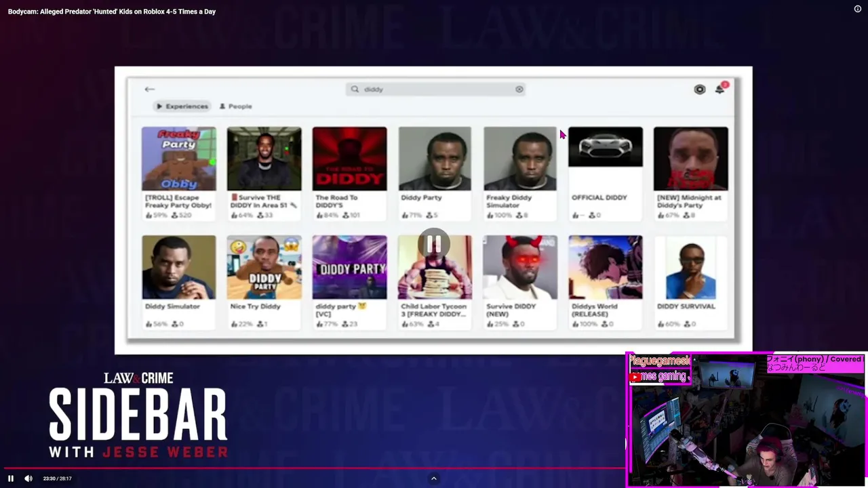Open the Robux icon next to notifications

pos(700,89)
